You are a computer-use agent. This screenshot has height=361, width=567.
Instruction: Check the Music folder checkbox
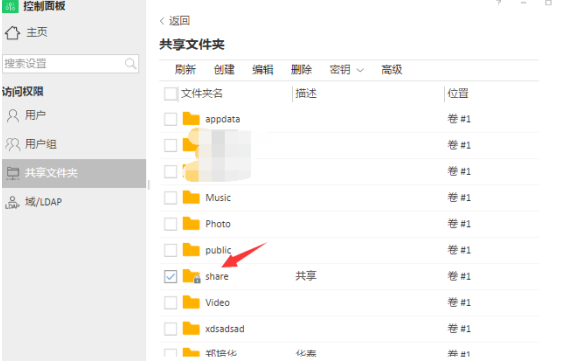(170, 198)
